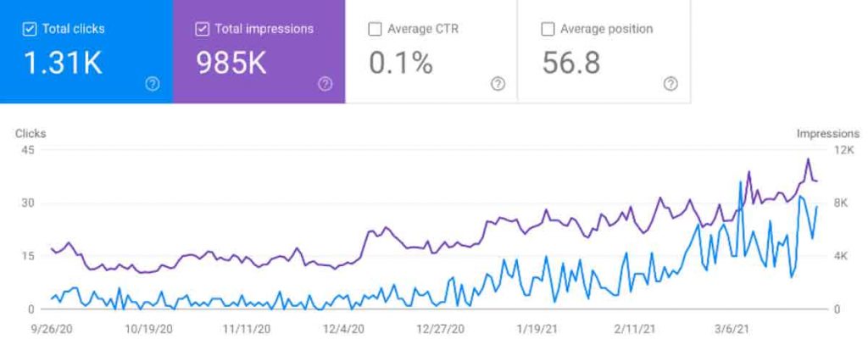Viewport: 868px width, 345px height.
Task: Open help icon on Total impressions card
Action: click(325, 84)
